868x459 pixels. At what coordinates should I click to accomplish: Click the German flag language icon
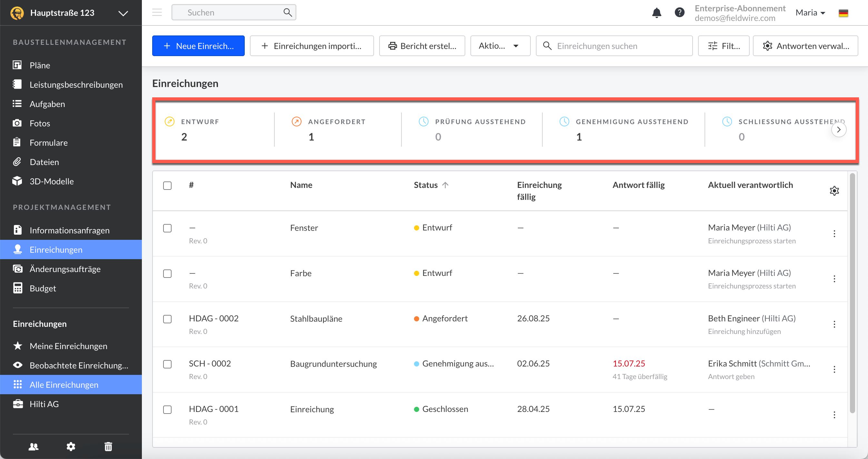tap(843, 13)
